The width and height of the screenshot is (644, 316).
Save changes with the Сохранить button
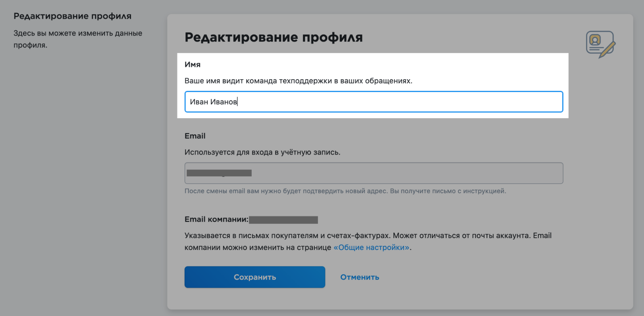255,277
